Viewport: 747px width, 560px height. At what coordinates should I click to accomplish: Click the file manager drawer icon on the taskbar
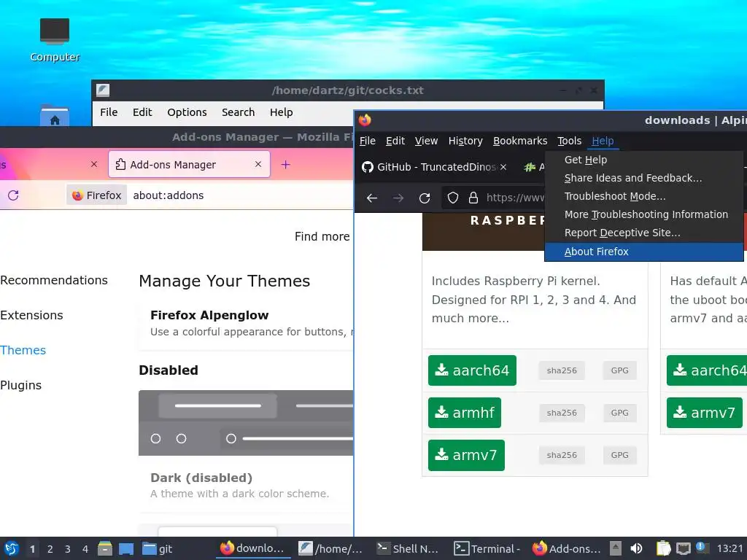[x=105, y=548]
